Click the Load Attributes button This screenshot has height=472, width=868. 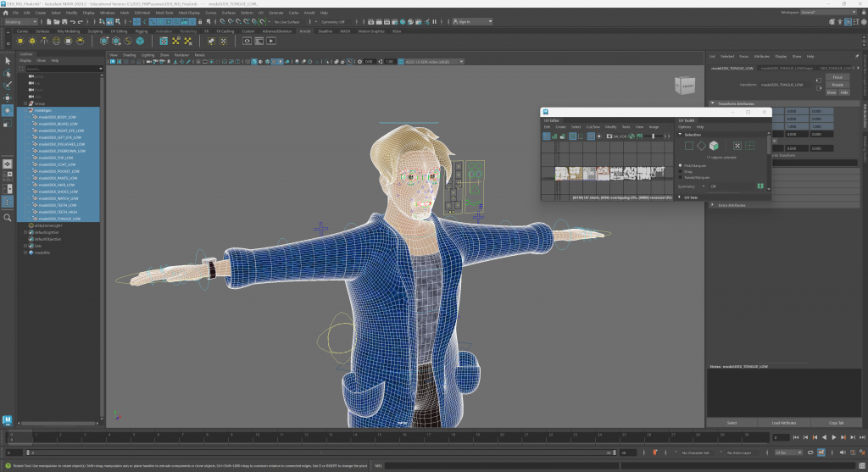[x=786, y=422]
